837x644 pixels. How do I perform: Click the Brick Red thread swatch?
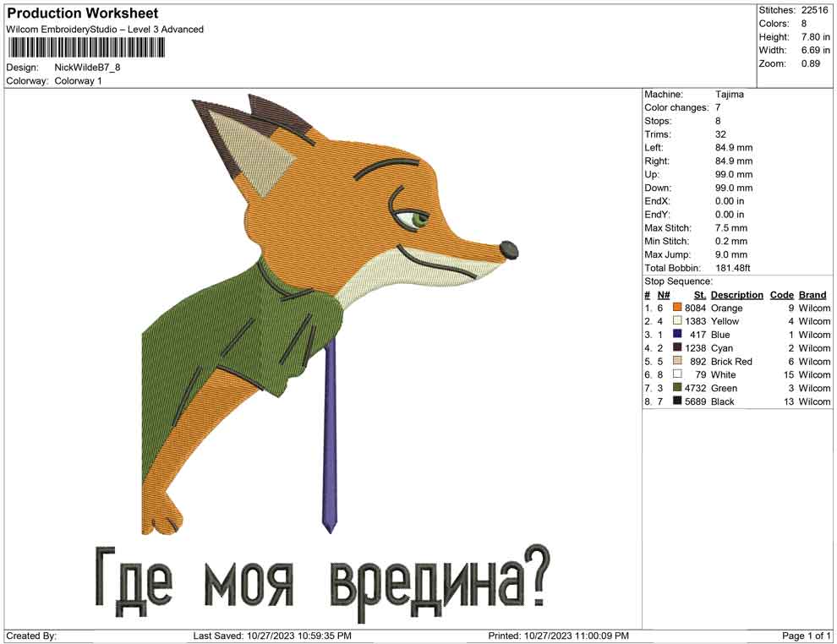(x=677, y=361)
